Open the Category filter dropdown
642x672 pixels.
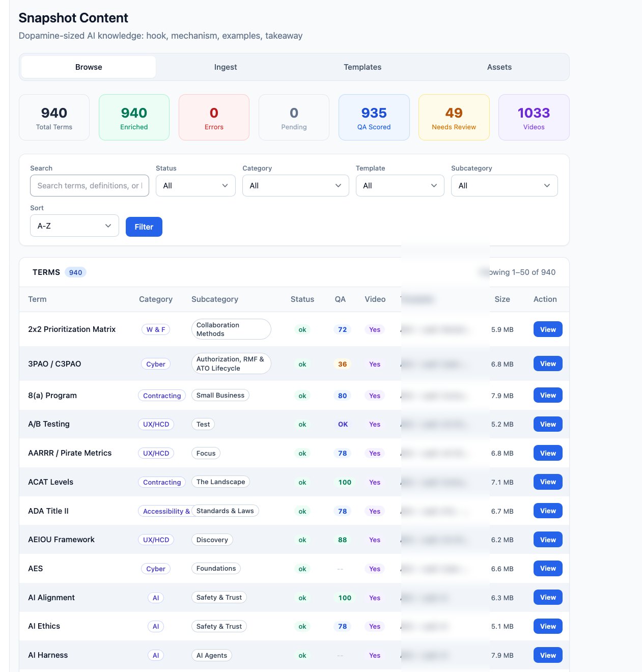pos(296,186)
